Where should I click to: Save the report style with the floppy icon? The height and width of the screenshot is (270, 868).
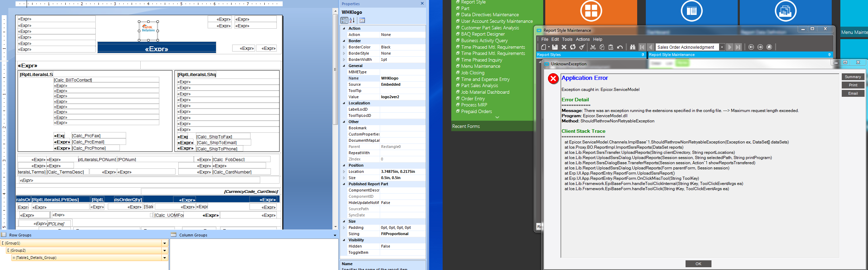coord(555,47)
